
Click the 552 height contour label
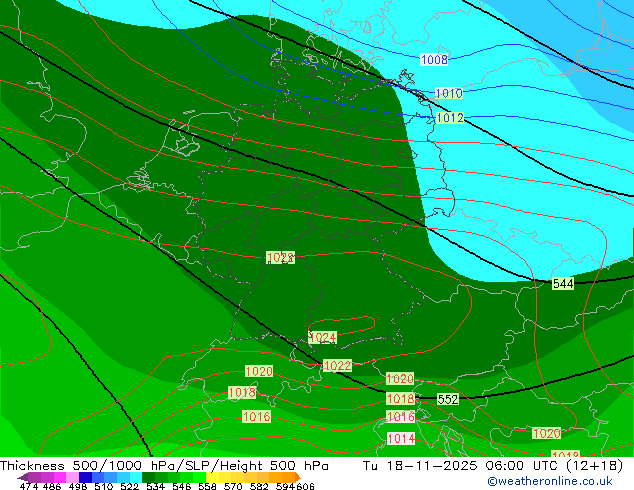(448, 399)
